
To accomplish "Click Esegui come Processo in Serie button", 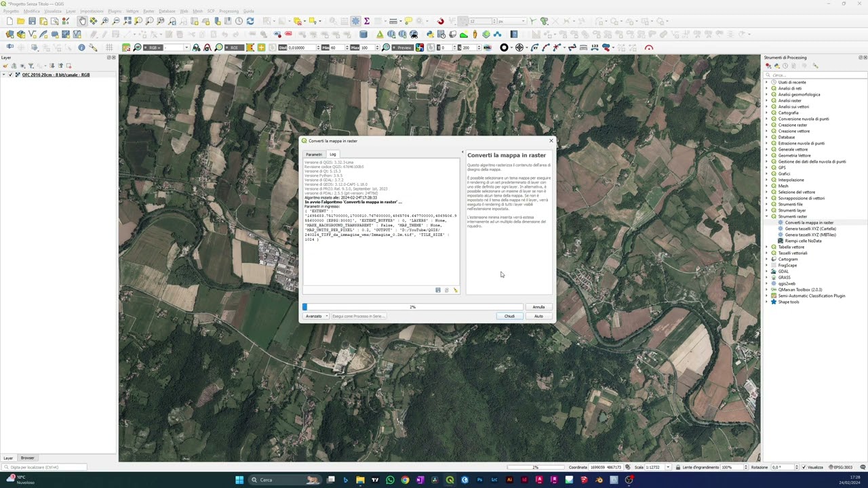I will click(x=359, y=316).
